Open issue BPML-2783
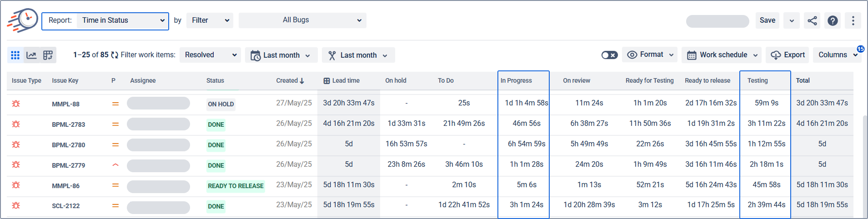This screenshot has width=868, height=219. coord(68,124)
